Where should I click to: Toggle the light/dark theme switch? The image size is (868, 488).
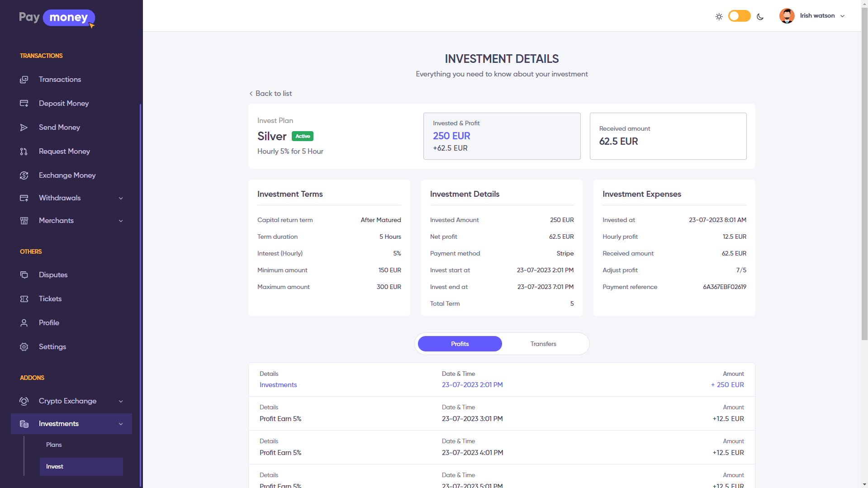point(739,16)
